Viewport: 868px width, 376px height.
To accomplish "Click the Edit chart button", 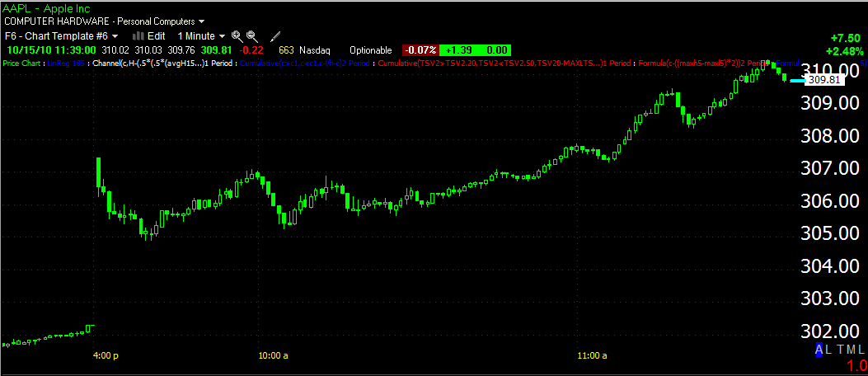I will tap(156, 36).
